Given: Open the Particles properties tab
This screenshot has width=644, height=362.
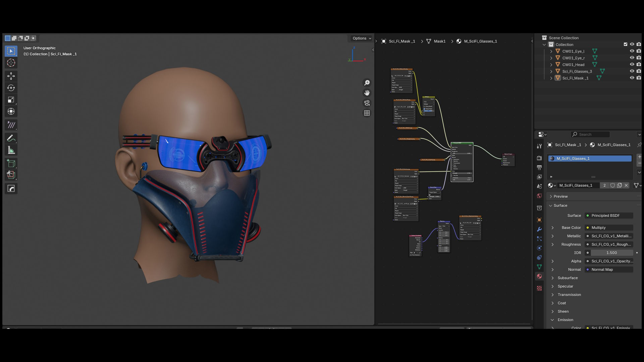Looking at the screenshot, I should pyautogui.click(x=539, y=239).
